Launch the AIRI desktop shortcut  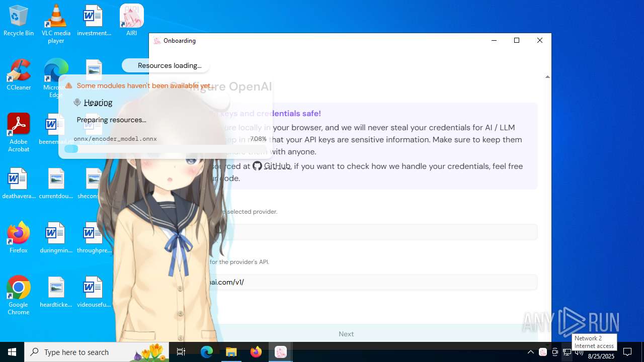click(132, 21)
